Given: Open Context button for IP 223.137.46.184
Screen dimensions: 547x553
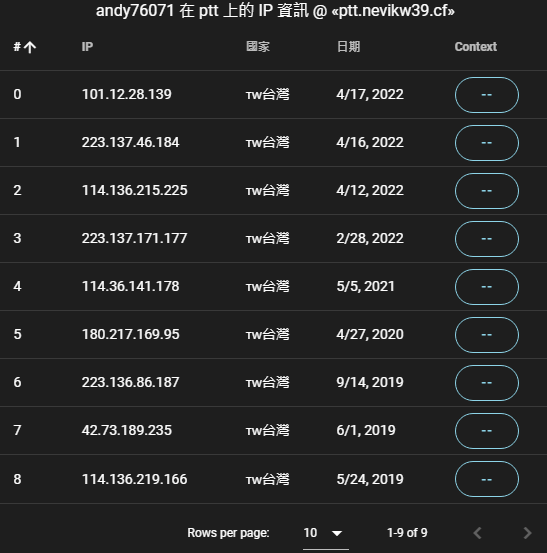Looking at the screenshot, I should (x=487, y=143).
